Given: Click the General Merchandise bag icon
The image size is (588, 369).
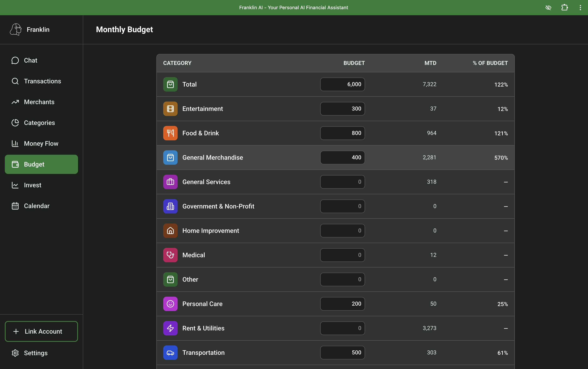Looking at the screenshot, I should [x=170, y=157].
